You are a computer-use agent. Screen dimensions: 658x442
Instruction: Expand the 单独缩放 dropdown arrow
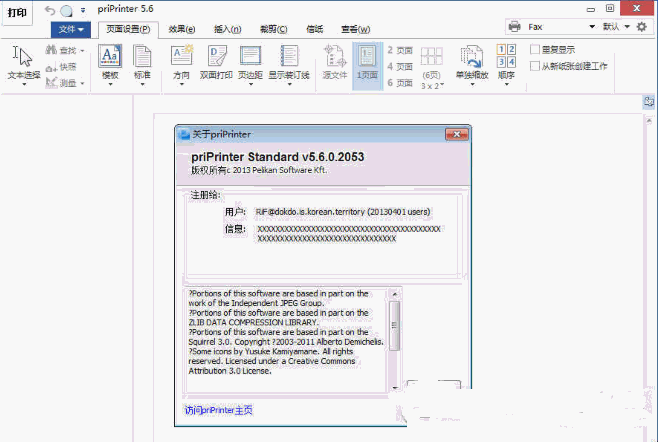[x=472, y=85]
